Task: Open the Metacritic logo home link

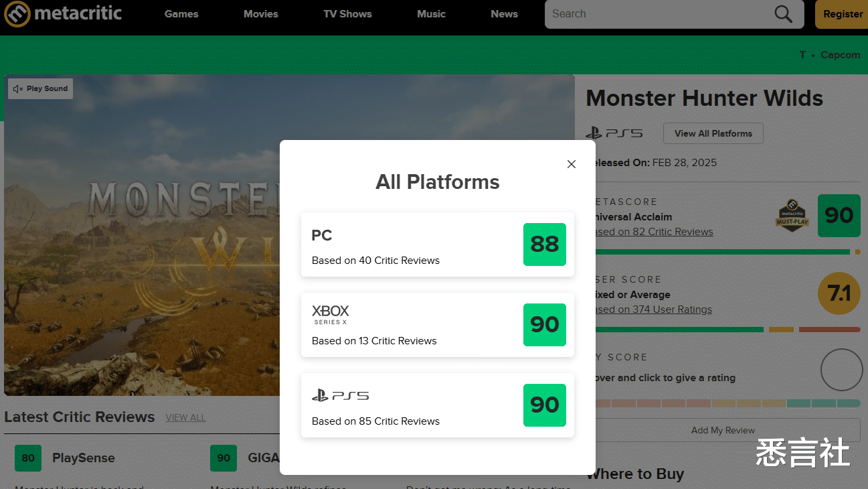Action: point(64,13)
